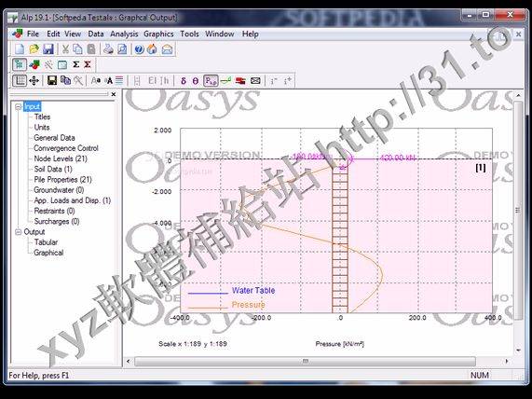
Task: Click the delta deflection icon
Action: pos(184,81)
